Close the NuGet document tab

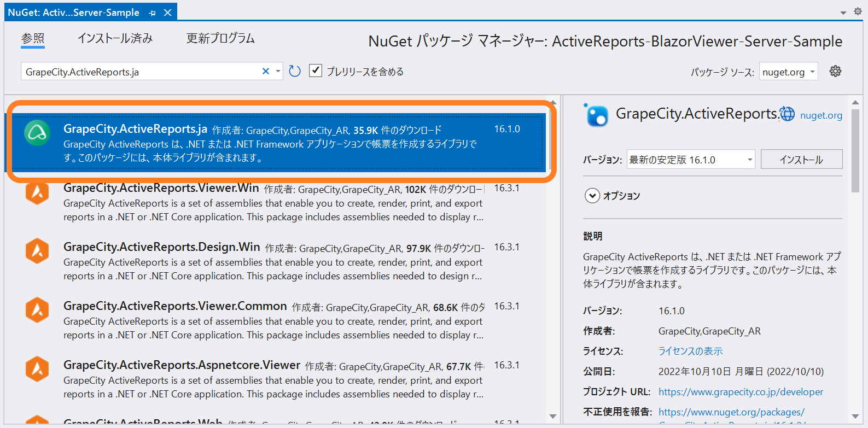coord(167,13)
